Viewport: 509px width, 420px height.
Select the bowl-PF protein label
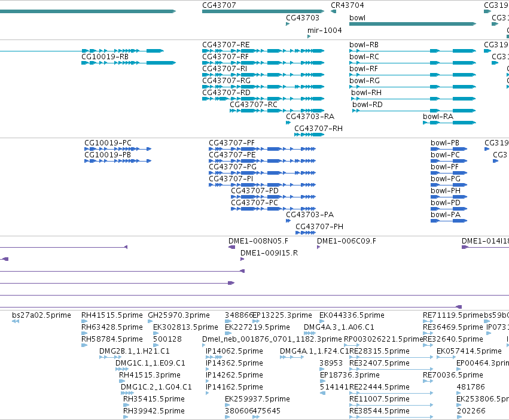coord(445,167)
